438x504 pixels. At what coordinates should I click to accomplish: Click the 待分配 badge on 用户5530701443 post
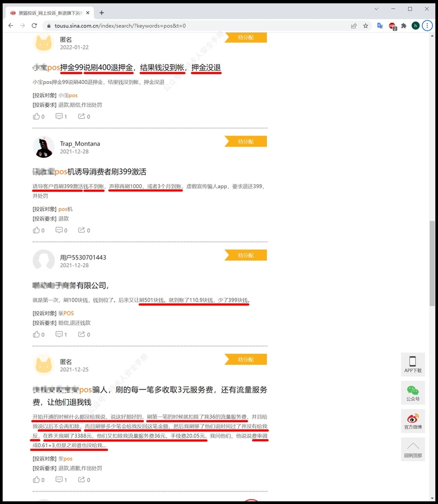click(x=246, y=255)
